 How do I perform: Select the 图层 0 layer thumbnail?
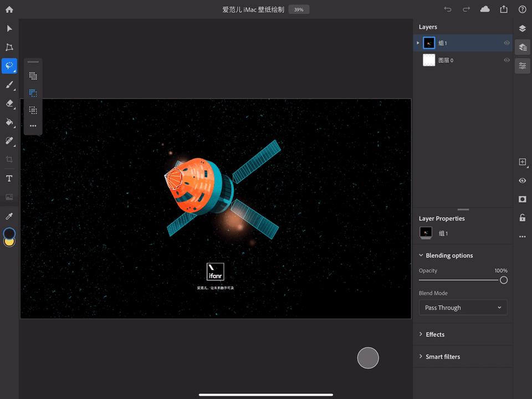point(428,60)
